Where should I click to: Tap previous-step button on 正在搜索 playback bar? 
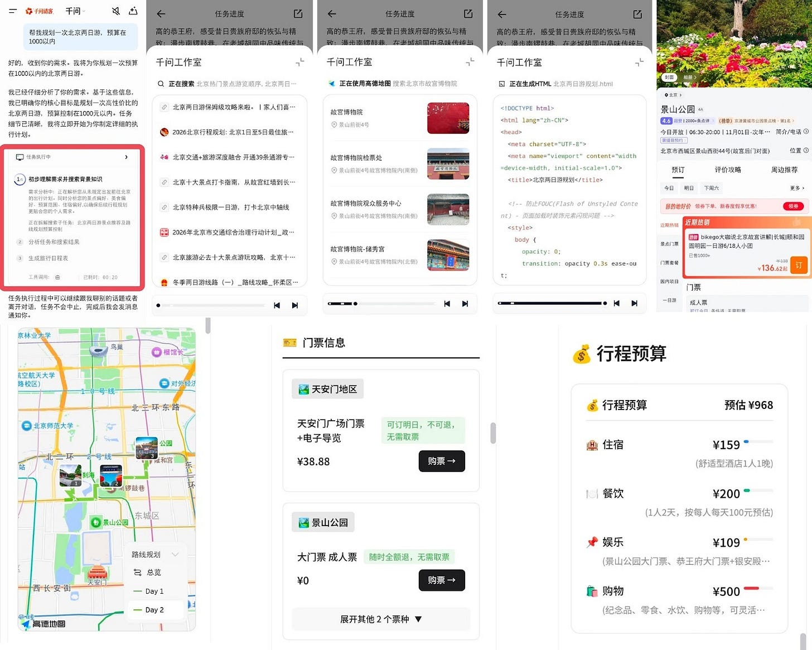pyautogui.click(x=277, y=305)
